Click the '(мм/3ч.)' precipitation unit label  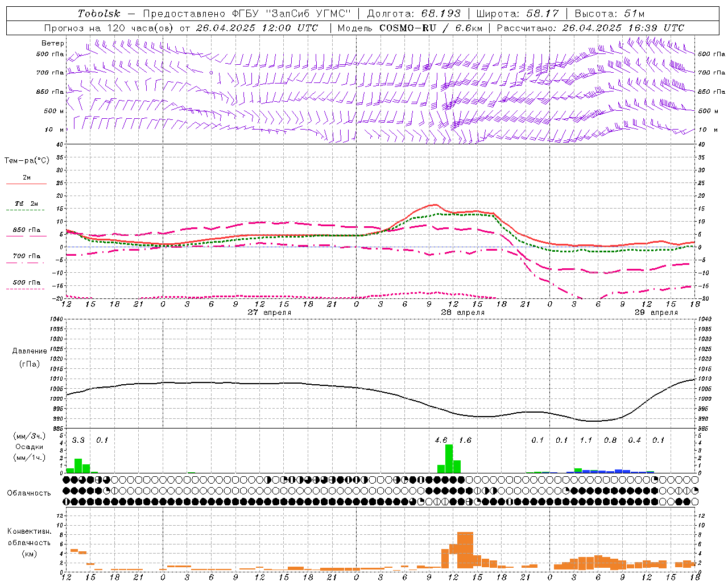pyautogui.click(x=30, y=436)
